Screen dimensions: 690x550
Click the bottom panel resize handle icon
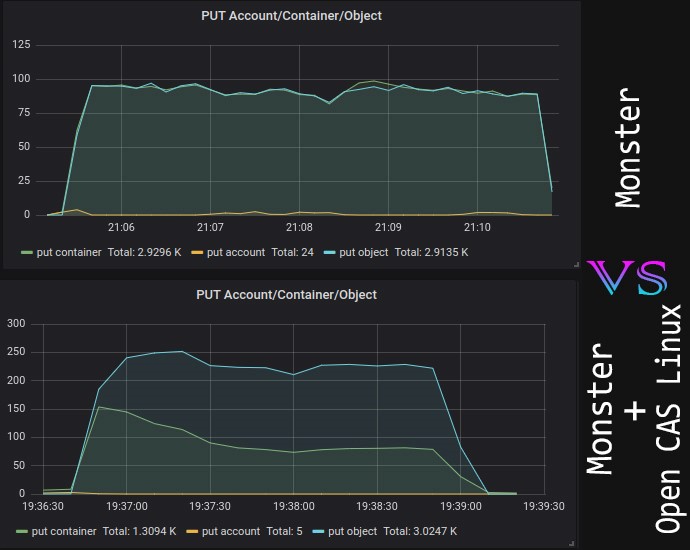[x=572, y=543]
